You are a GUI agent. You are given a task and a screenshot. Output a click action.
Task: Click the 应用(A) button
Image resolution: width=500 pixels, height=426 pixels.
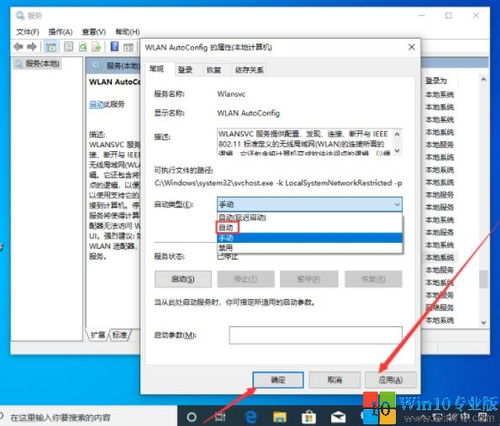391,380
